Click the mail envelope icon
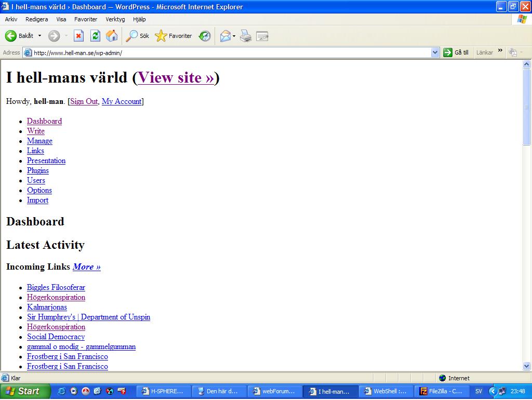The height and width of the screenshot is (400, 532). click(x=225, y=36)
